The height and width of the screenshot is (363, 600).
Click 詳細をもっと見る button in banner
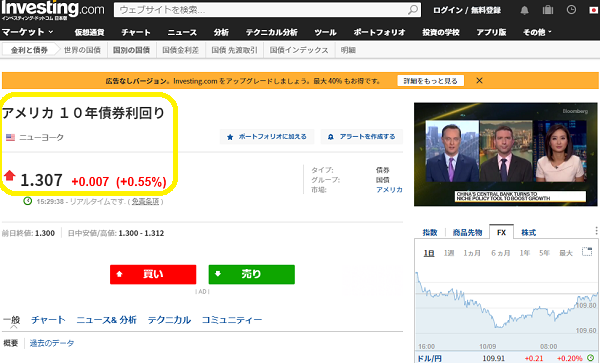[x=430, y=81]
